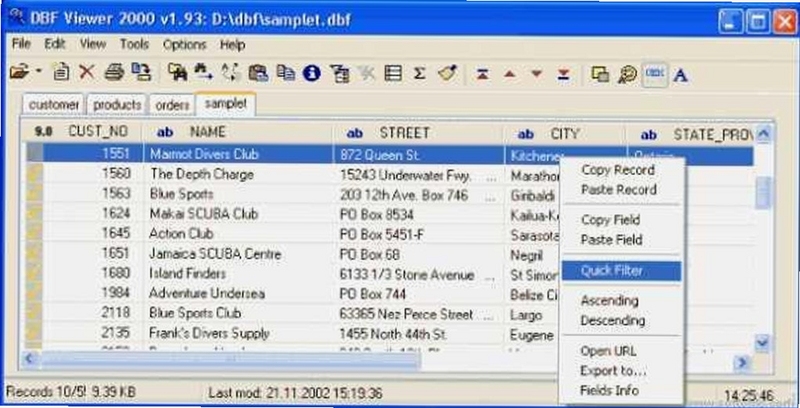This screenshot has width=800, height=408.
Task: Click the ellipsis in '203 12th Ave. Box 746' cell
Action: pyautogui.click(x=491, y=196)
